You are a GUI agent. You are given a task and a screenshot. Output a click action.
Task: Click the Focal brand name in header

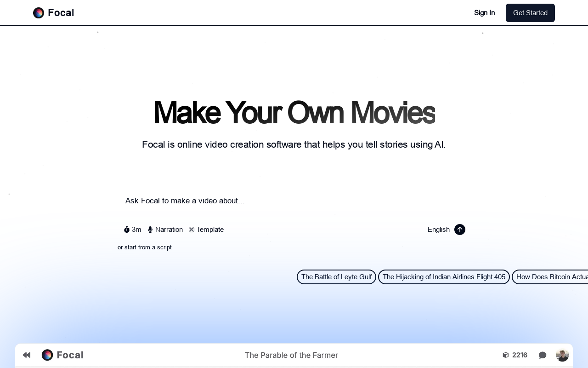(61, 13)
